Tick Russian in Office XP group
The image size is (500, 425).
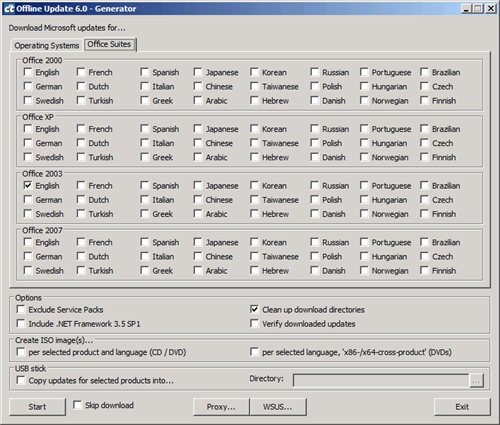coord(314,129)
